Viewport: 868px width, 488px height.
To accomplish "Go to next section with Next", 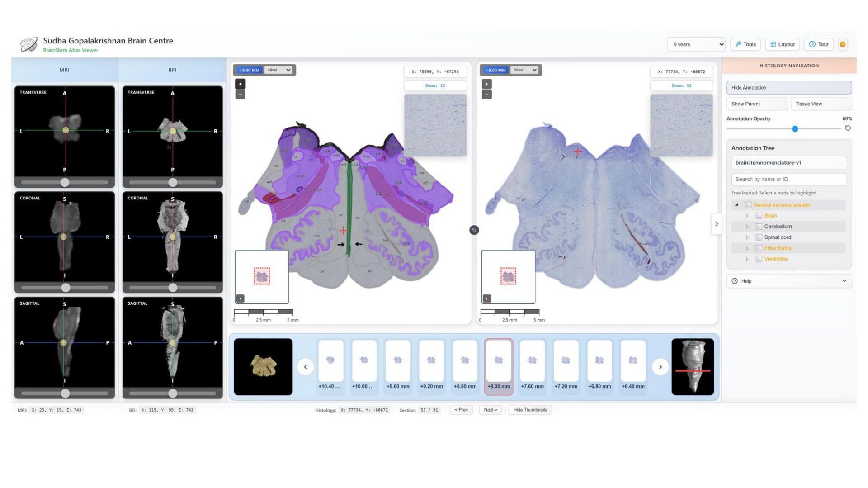I will (x=491, y=410).
